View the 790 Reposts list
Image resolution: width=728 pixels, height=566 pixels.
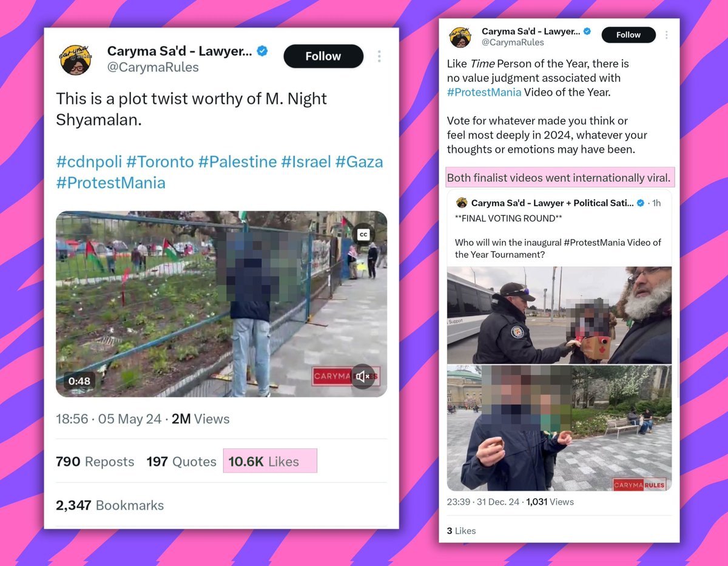pos(95,462)
